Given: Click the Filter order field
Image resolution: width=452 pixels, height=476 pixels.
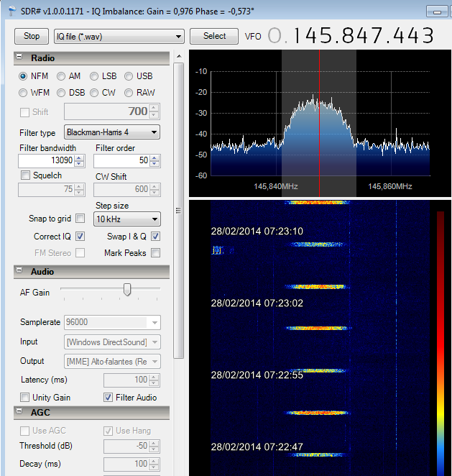Looking at the screenshot, I should 121,160.
